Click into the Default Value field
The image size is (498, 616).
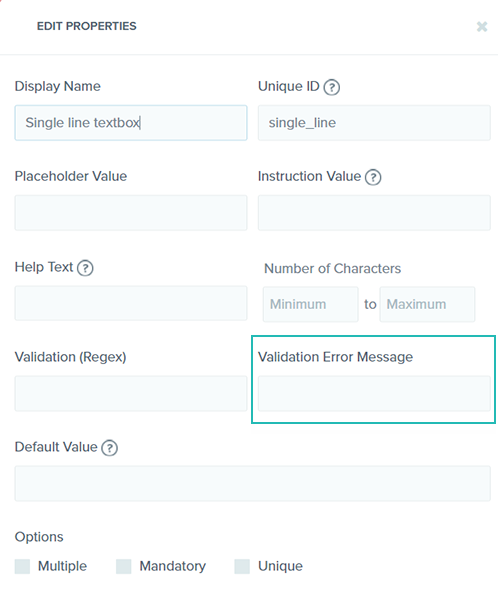(253, 483)
